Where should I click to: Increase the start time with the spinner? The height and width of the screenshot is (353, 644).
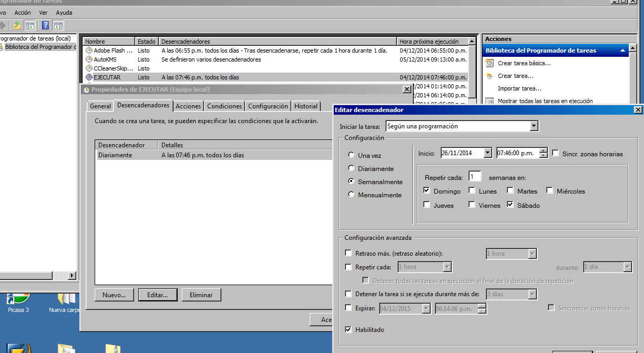click(x=544, y=150)
